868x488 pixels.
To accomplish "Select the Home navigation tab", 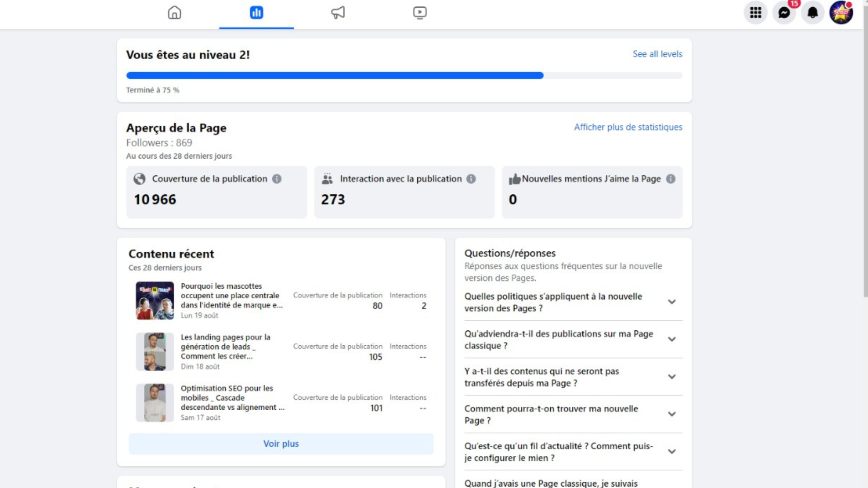I will point(174,13).
